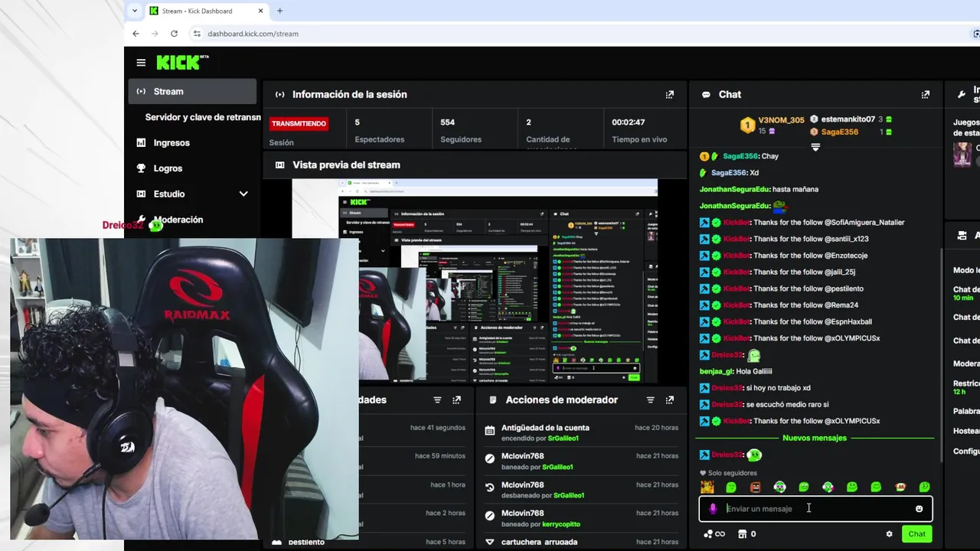Click the 5 Espectadores count
This screenshot has width=980, height=551.
(357, 122)
